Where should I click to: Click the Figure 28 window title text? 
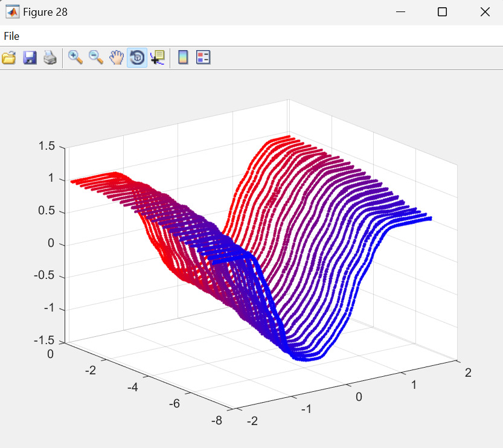coord(45,12)
